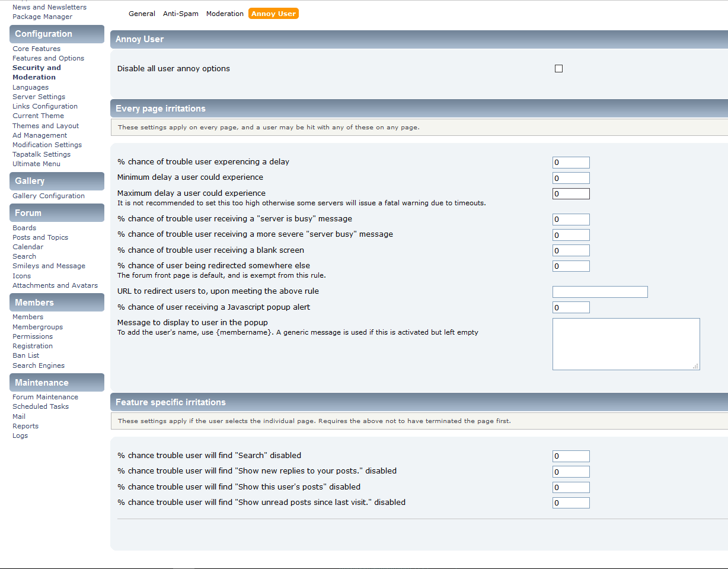
Task: Check the Disable all user annoy options checkbox
Action: (x=558, y=69)
